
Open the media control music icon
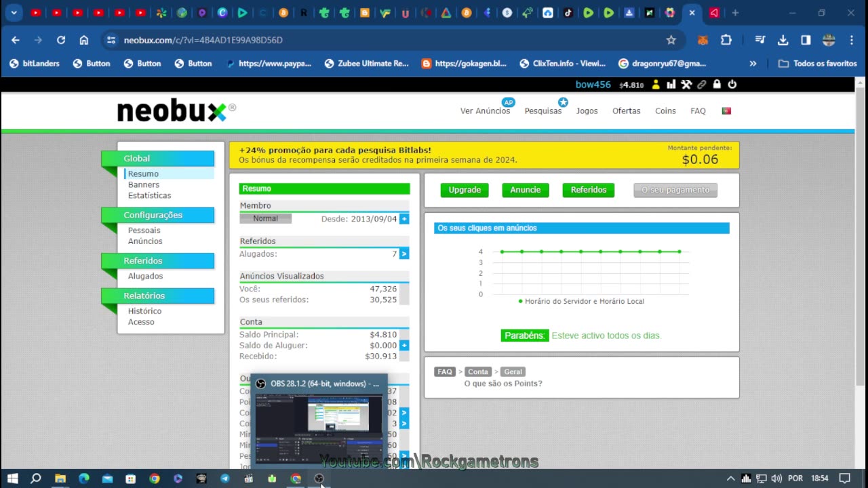(760, 40)
